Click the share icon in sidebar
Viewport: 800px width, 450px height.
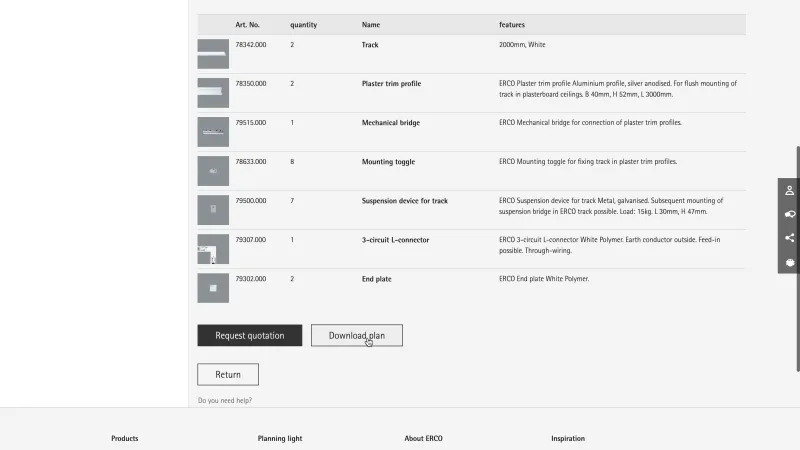pyautogui.click(x=789, y=238)
